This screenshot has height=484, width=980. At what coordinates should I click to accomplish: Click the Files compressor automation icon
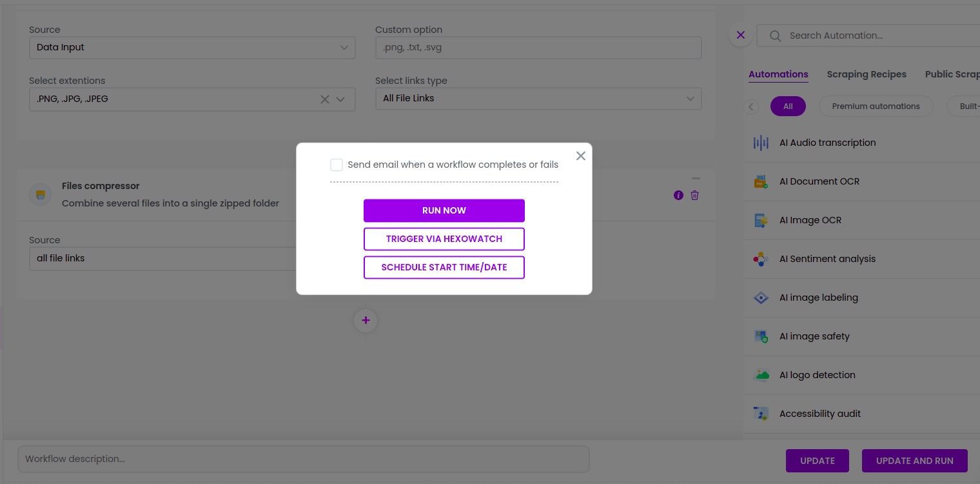click(40, 194)
